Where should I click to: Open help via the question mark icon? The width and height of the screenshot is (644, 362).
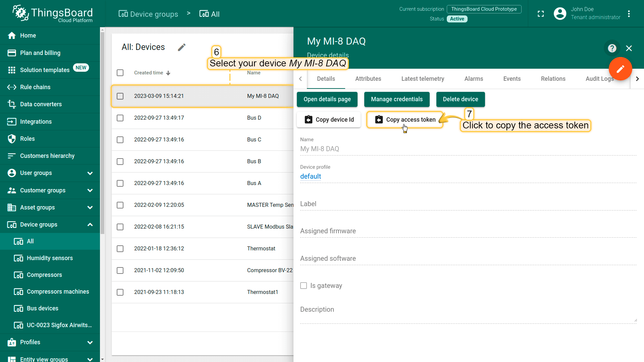click(x=612, y=48)
